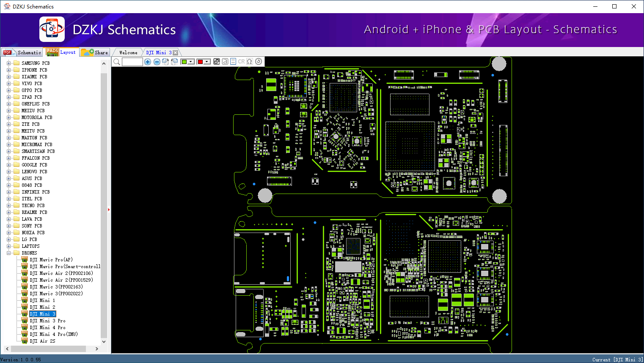Click the DJI Mavic 3(PP002163) board icon

point(25,287)
